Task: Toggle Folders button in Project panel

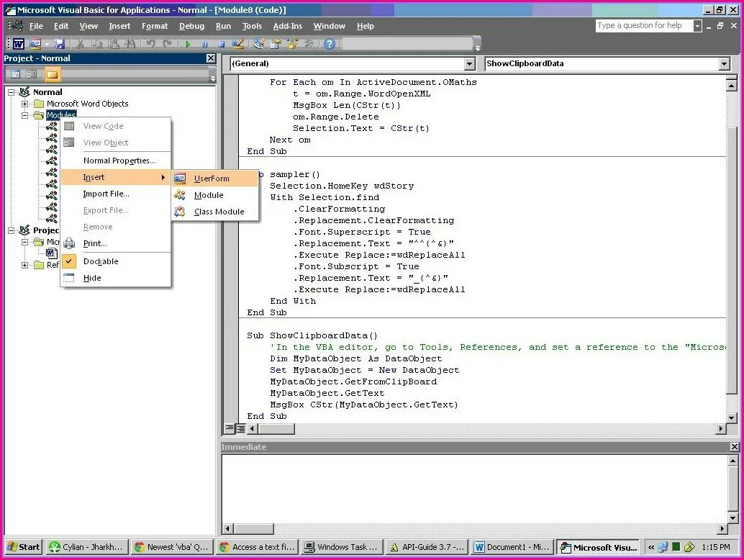Action: click(x=52, y=74)
